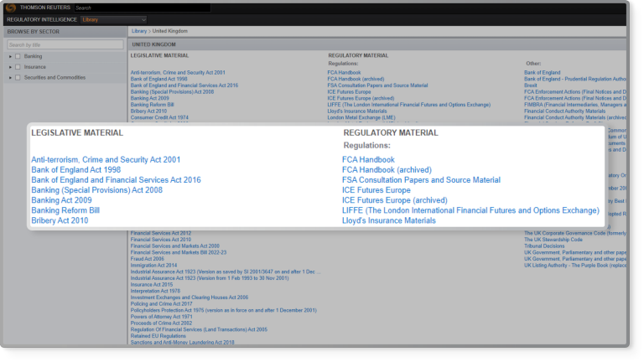Open Anti-terrorism, Crime and Security Act 2001
This screenshot has height=362, width=644.
coord(105,159)
